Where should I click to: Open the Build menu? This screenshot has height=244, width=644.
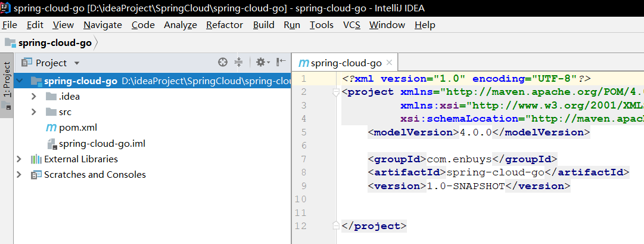[x=264, y=25]
